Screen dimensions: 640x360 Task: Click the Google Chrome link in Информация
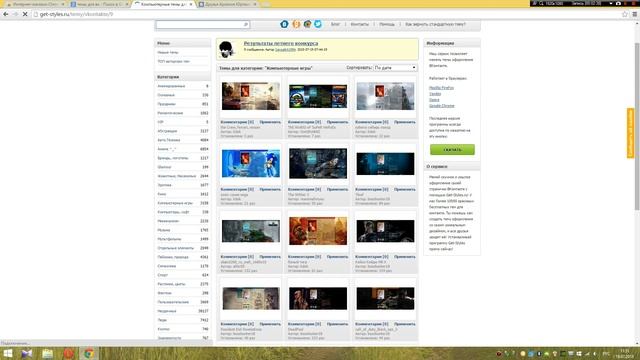click(x=442, y=106)
